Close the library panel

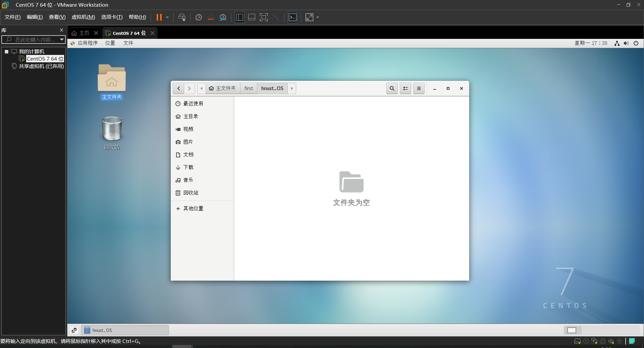(61, 30)
